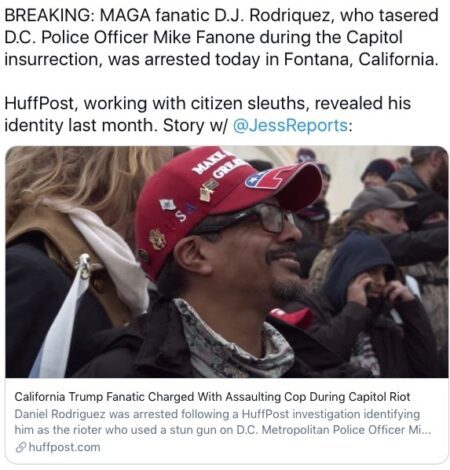Click the chain link icon beside huffpost.com
Screen dimensions: 450x470
tap(21, 448)
